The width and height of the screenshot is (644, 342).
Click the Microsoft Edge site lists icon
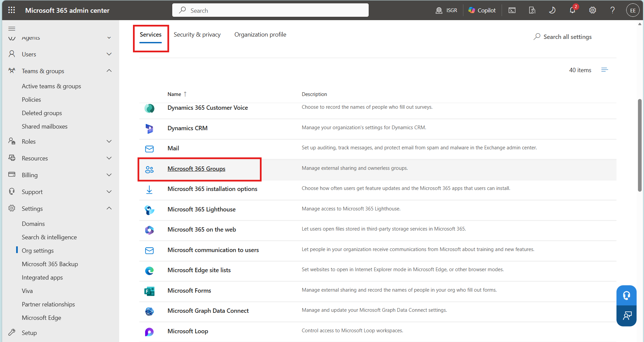pyautogui.click(x=149, y=271)
